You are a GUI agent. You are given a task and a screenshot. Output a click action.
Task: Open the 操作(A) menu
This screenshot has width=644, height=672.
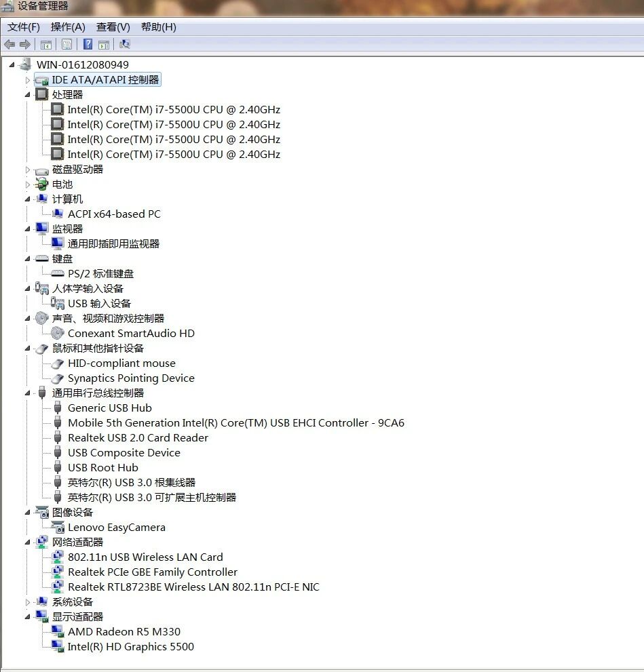(x=68, y=27)
